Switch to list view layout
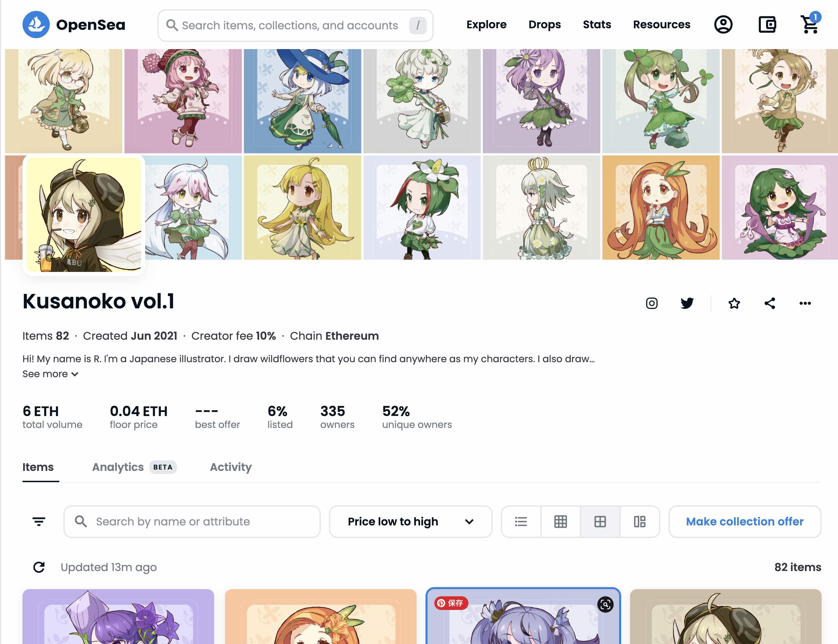The image size is (838, 644). tap(521, 521)
